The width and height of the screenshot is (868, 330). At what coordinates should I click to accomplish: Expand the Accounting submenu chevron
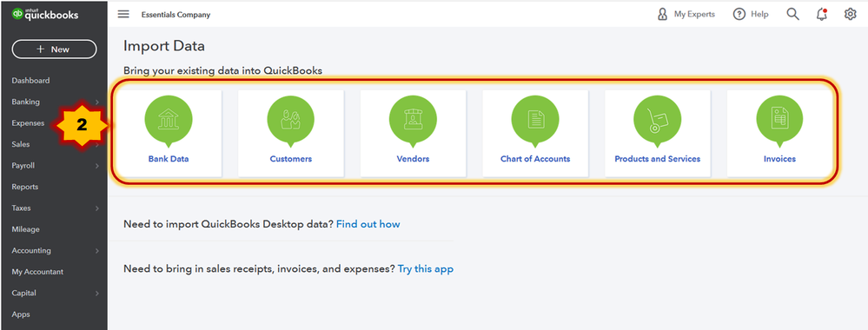[96, 251]
